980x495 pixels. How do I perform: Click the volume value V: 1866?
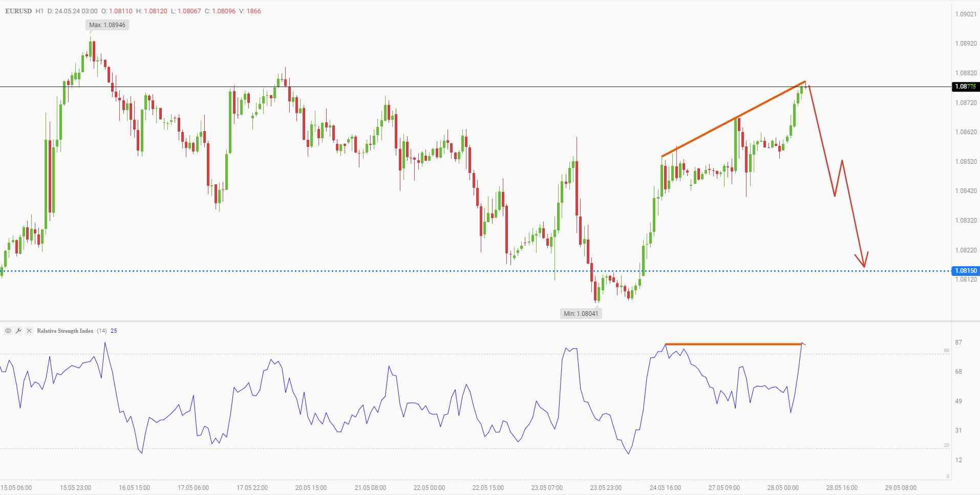coord(250,11)
